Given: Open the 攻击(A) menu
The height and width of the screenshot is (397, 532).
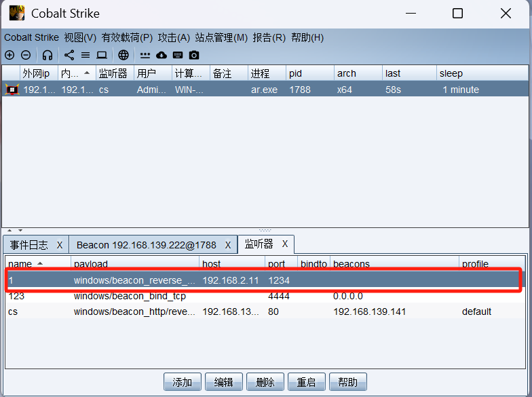Looking at the screenshot, I should point(174,37).
